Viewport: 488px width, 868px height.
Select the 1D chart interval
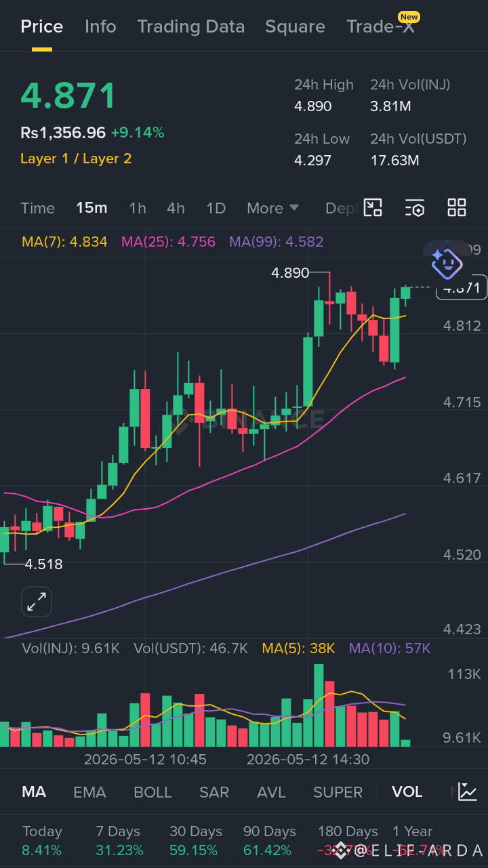coord(216,208)
